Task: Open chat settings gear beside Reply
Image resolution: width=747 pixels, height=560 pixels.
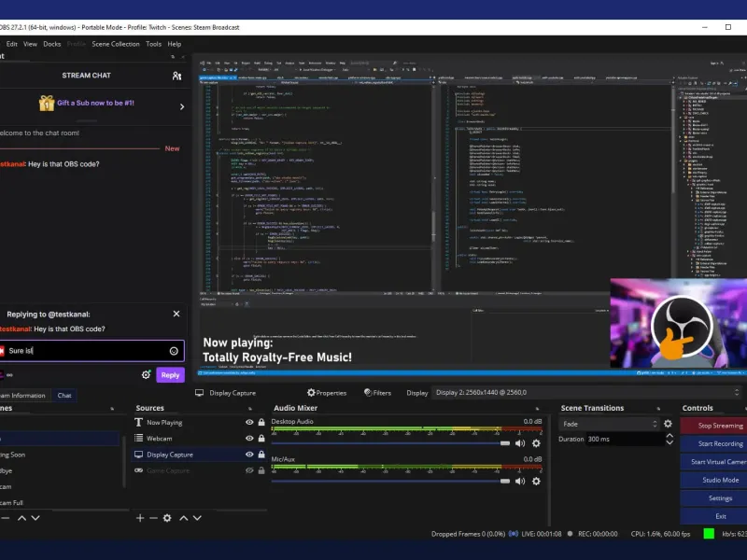Action: (146, 375)
